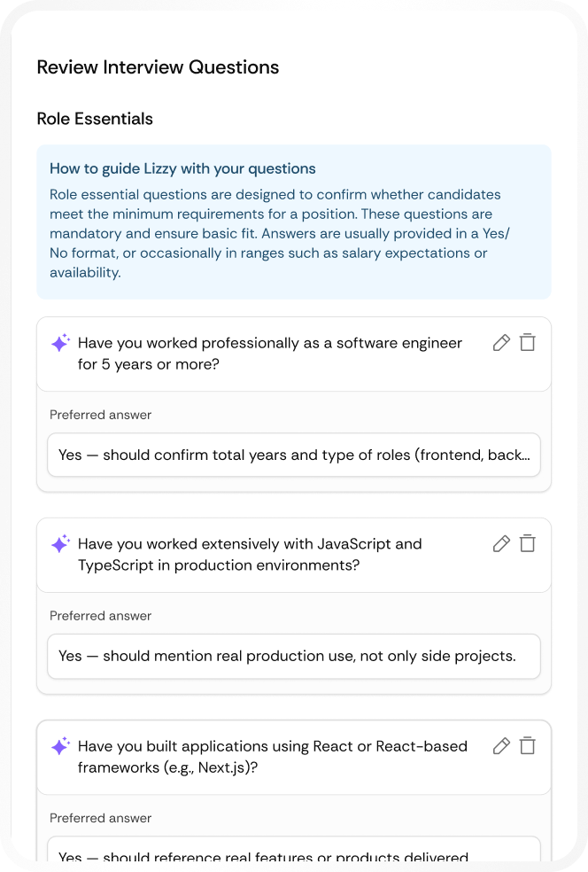Click the sparkle icon on the JavaScript question
588x872 pixels.
click(59, 543)
